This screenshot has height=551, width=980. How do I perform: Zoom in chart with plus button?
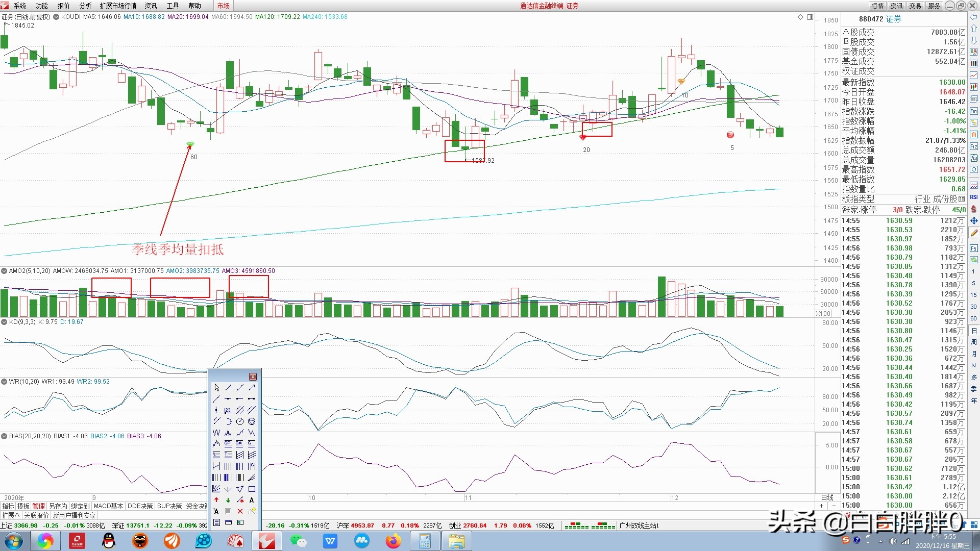(821, 506)
